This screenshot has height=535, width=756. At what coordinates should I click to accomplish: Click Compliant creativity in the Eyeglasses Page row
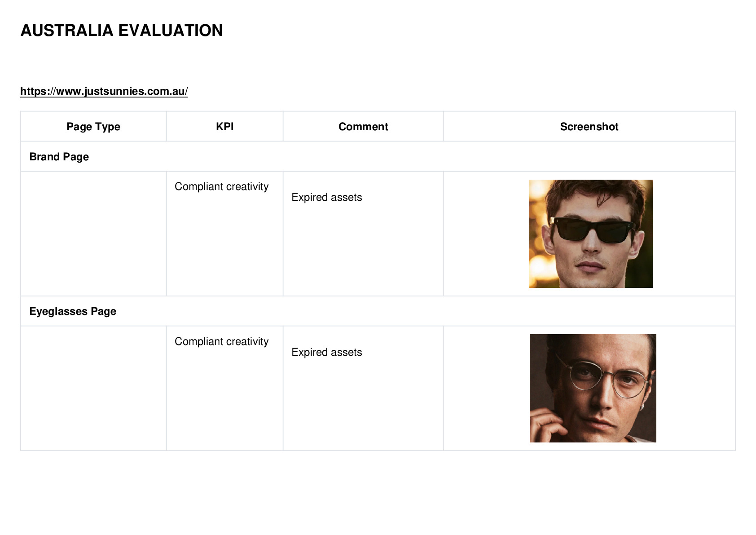click(x=222, y=341)
